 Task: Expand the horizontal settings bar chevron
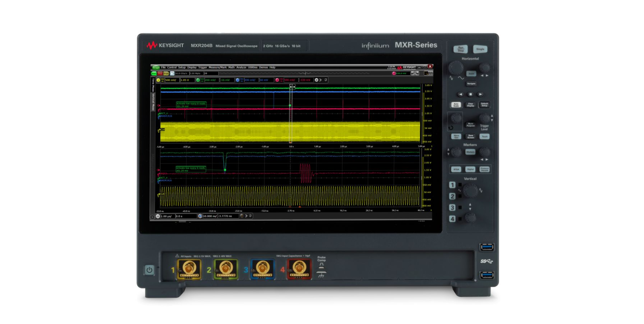coord(246,216)
